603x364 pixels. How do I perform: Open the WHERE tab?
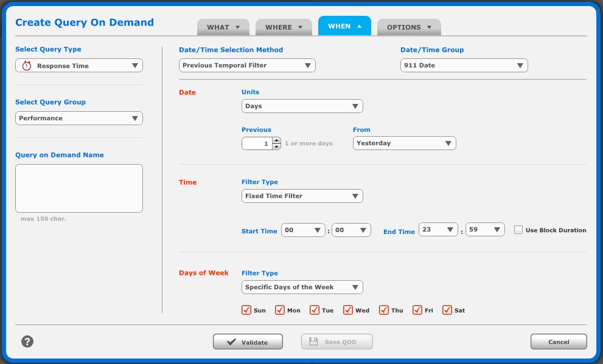point(283,27)
